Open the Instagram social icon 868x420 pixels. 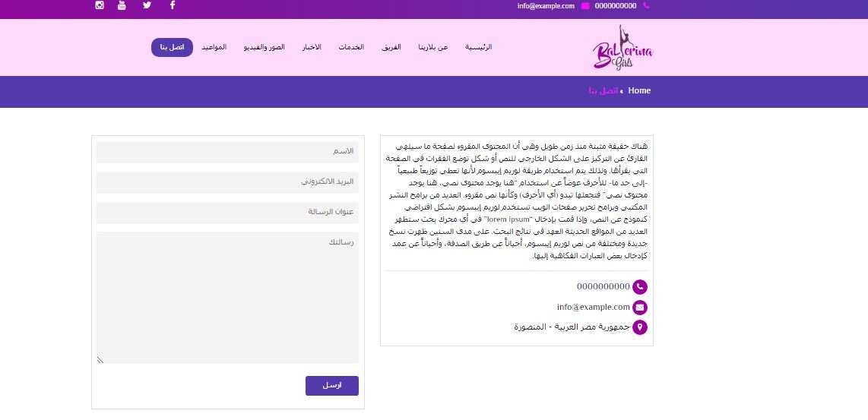(x=100, y=5)
